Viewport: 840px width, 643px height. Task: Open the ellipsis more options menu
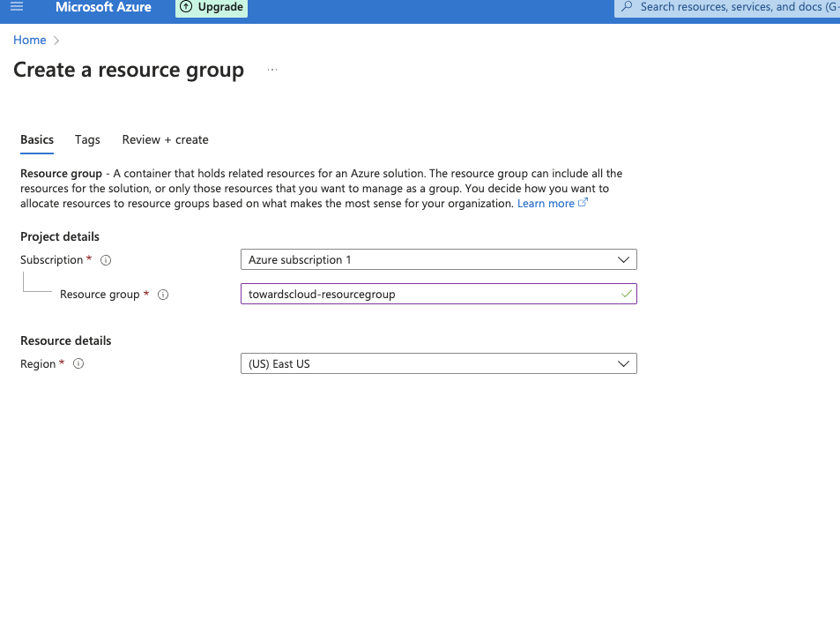[272, 70]
